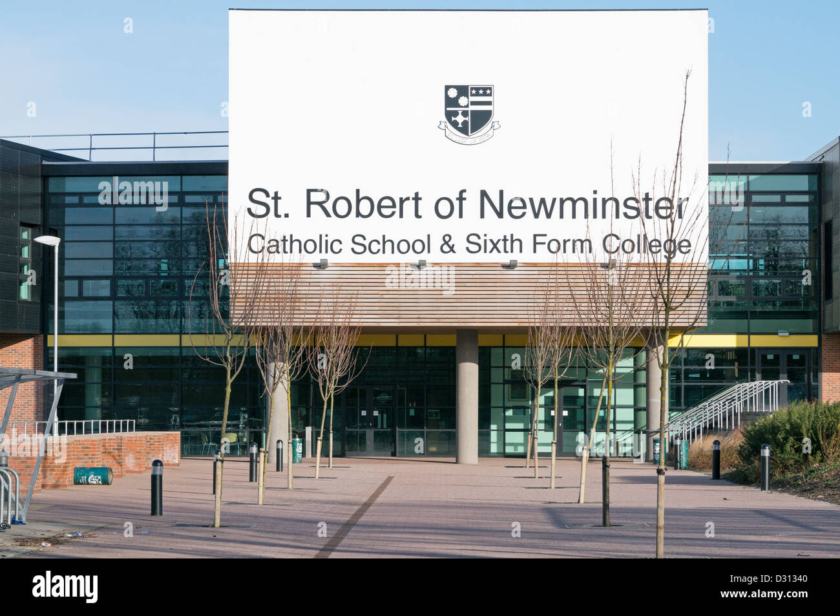Click the street lamp head on the left

pos(47,240)
